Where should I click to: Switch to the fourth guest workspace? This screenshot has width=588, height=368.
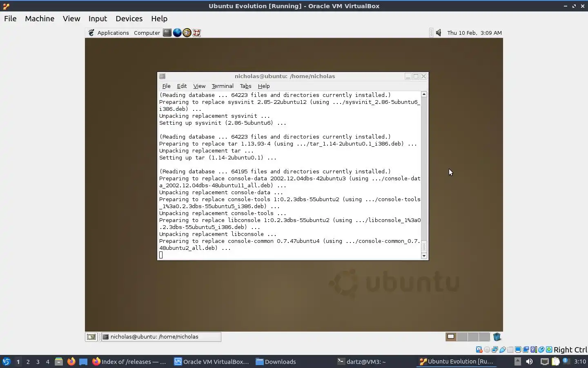pyautogui.click(x=484, y=337)
